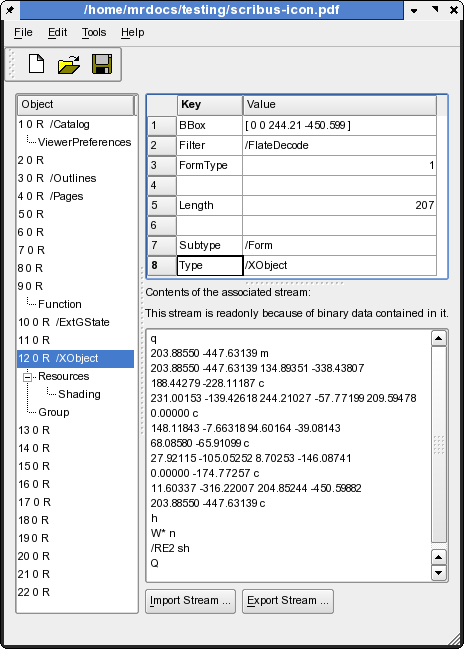Select the 13 0 R object
Screen dimensions: 464x649
point(34,430)
